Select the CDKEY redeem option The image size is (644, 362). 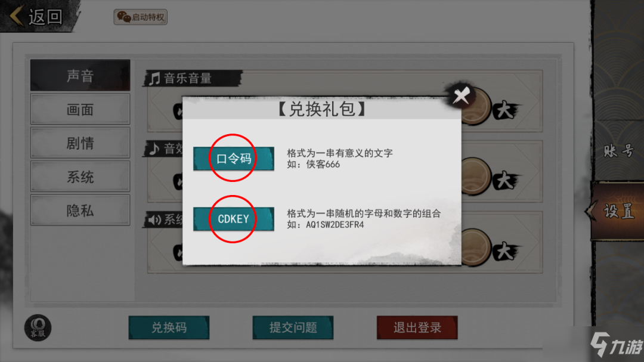(x=234, y=219)
